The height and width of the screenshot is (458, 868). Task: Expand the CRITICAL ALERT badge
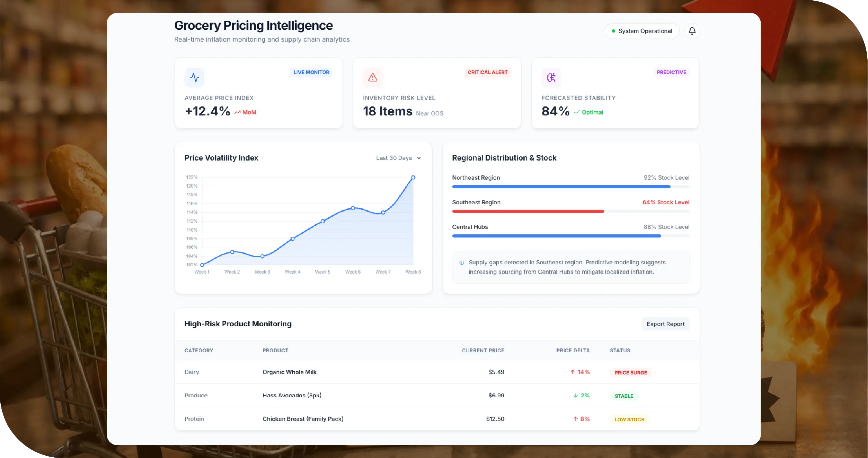pos(488,72)
